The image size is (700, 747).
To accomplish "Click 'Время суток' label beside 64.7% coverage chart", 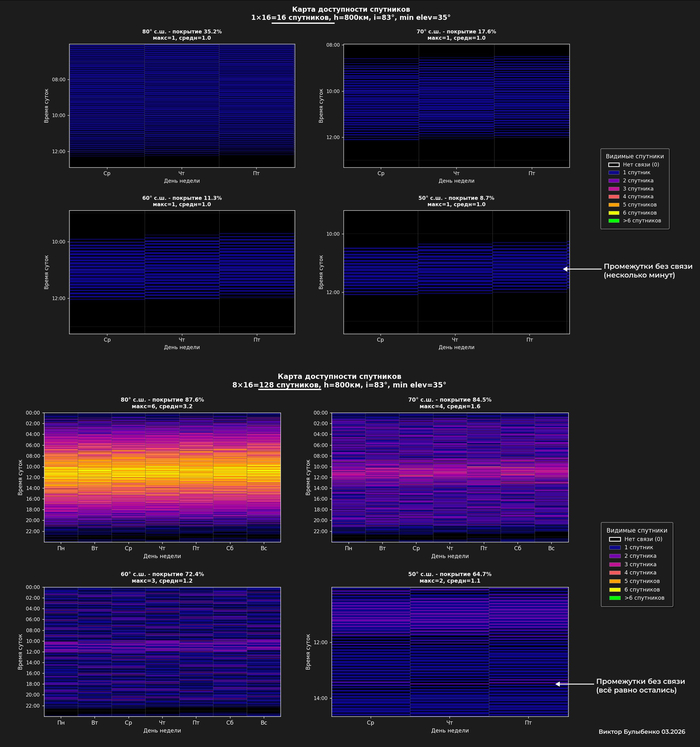I will pyautogui.click(x=308, y=652).
